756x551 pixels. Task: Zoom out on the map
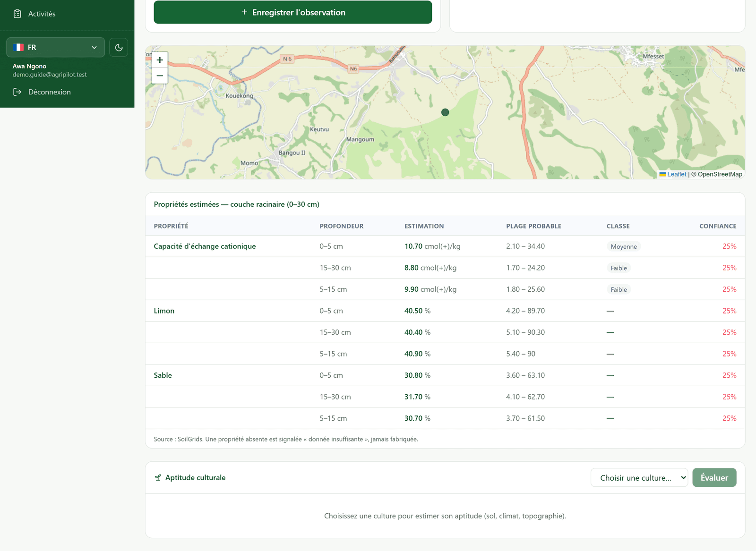pyautogui.click(x=160, y=76)
